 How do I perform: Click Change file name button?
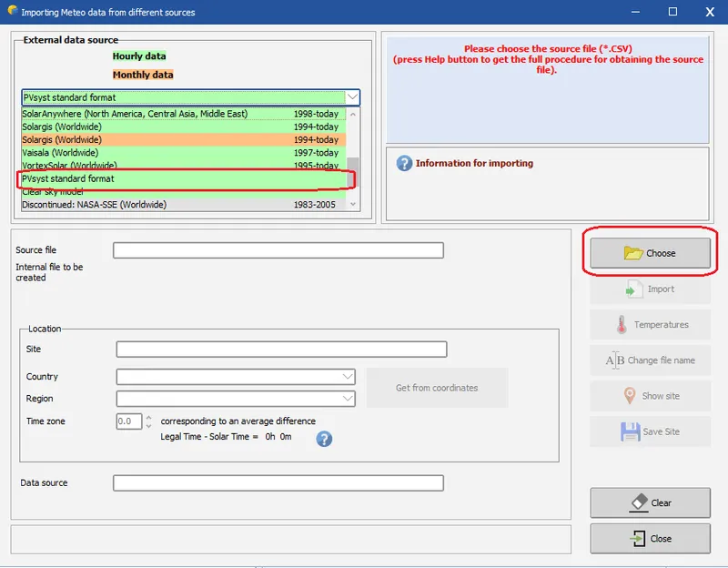pos(650,360)
